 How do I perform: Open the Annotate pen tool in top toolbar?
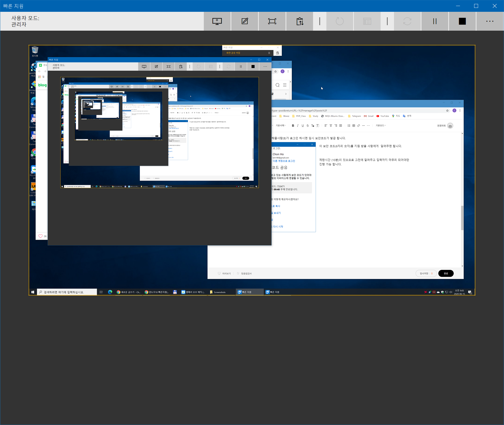[245, 21]
